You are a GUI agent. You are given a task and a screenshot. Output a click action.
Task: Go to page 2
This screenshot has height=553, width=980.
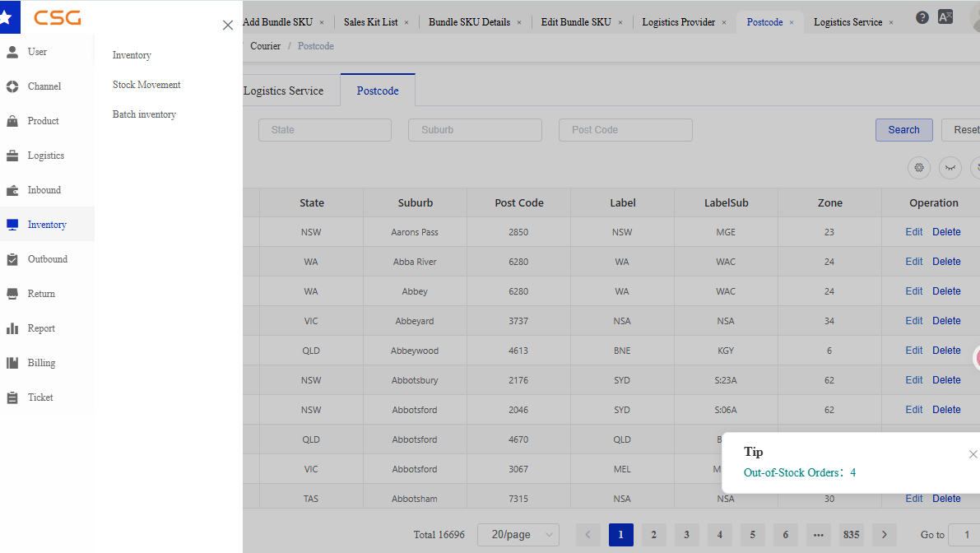[x=654, y=535]
